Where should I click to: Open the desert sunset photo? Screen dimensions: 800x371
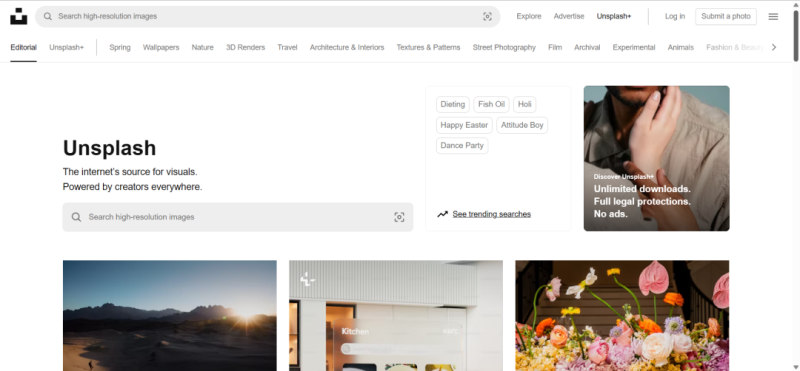tap(170, 315)
